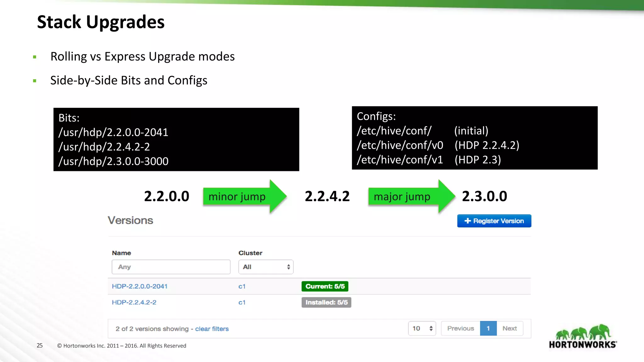
Task: Open the HDP-2.2.0.0-2041 version link
Action: pos(140,286)
